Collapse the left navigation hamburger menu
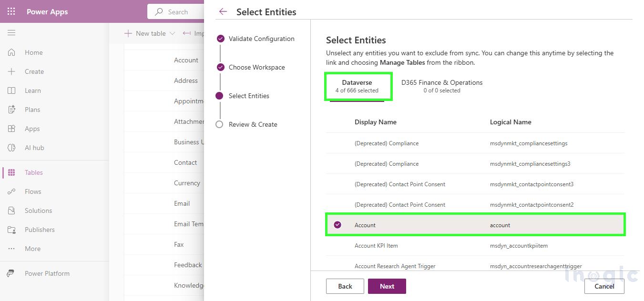Viewport: 644px width, 301px height. click(11, 33)
